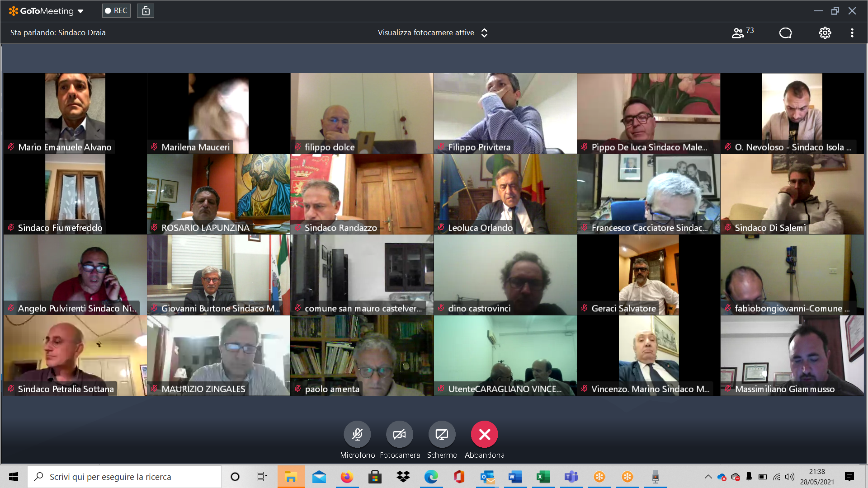This screenshot has width=868, height=488.
Task: Click the muted mic icon beside Giovanni Burtone Sindaco
Action: point(154,308)
